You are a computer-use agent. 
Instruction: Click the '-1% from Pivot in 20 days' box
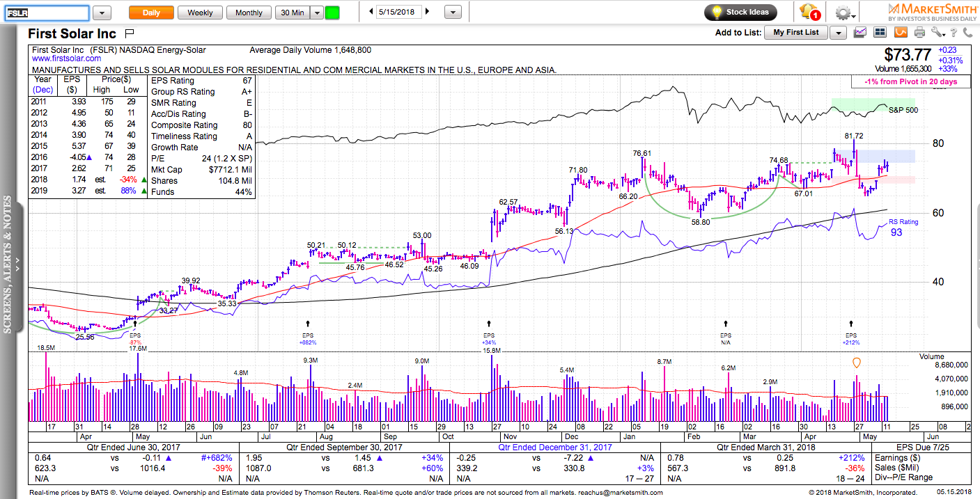click(x=910, y=81)
